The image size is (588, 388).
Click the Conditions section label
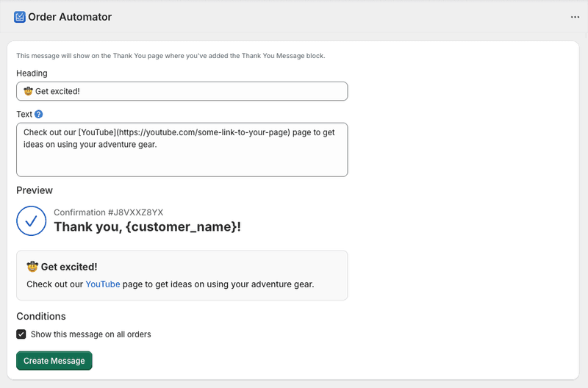41,317
